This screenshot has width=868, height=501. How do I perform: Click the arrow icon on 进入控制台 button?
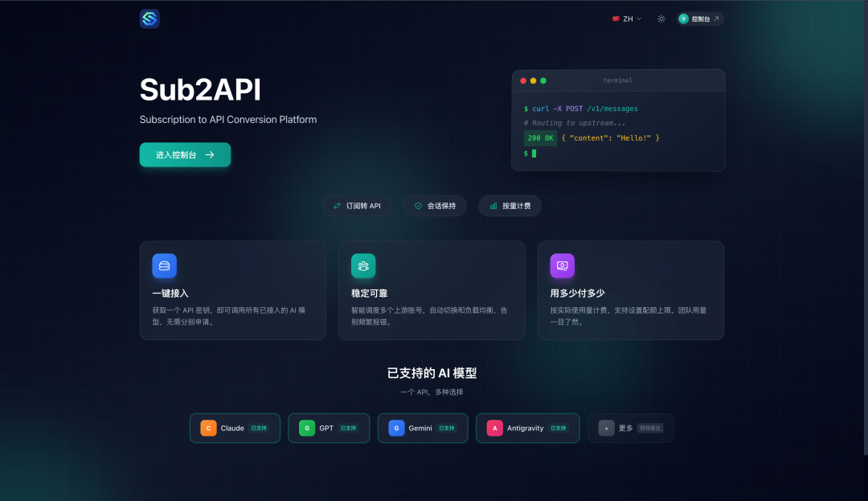point(210,155)
